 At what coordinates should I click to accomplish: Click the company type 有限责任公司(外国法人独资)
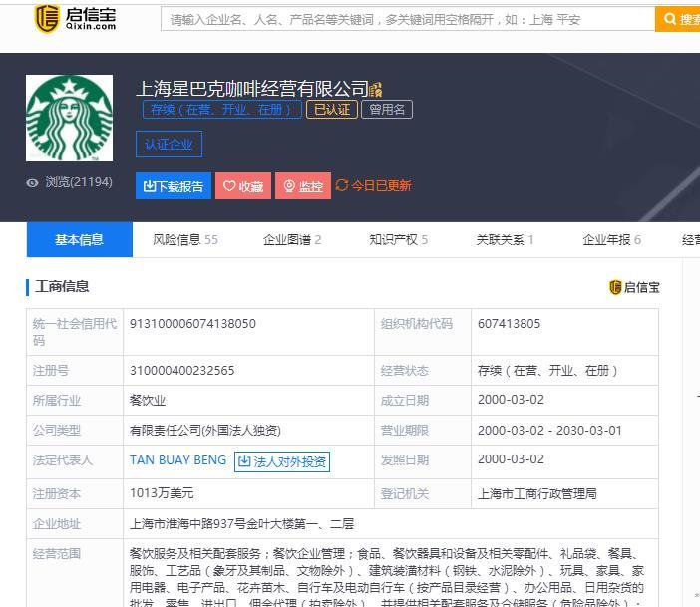pyautogui.click(x=204, y=431)
